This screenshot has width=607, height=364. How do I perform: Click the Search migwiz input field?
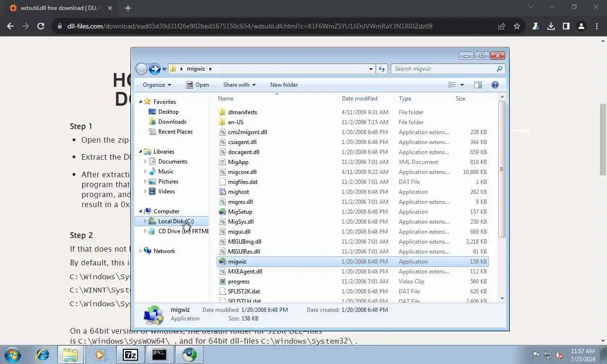pos(448,69)
